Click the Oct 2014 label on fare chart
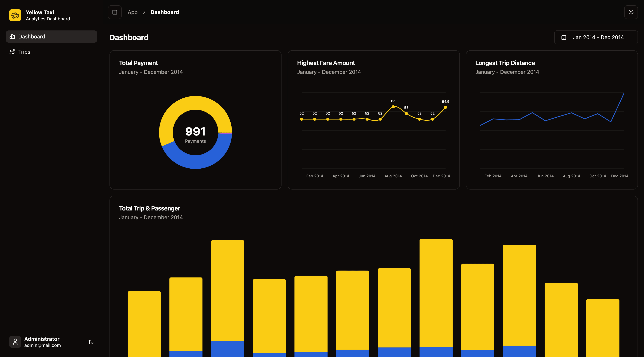644x357 pixels. 420,176
